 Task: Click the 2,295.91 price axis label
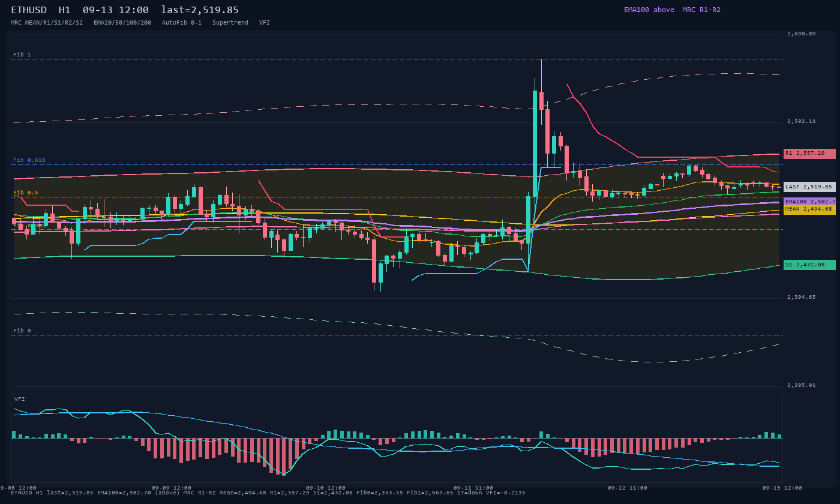802,385
